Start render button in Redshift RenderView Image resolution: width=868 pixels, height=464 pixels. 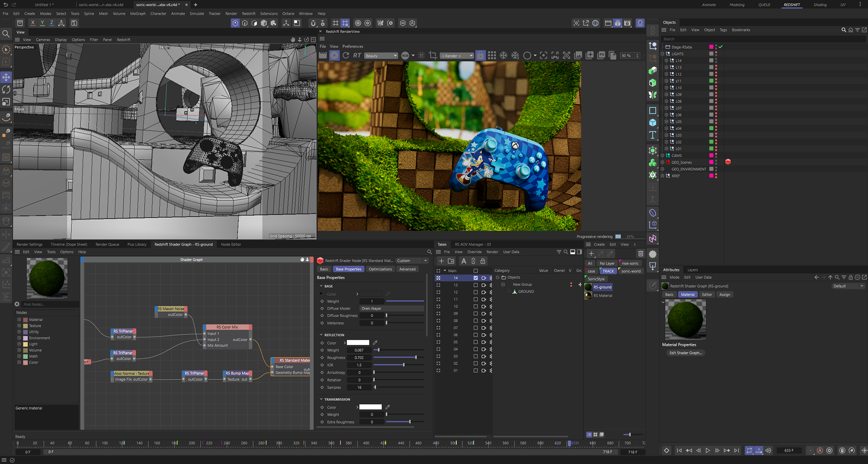334,55
